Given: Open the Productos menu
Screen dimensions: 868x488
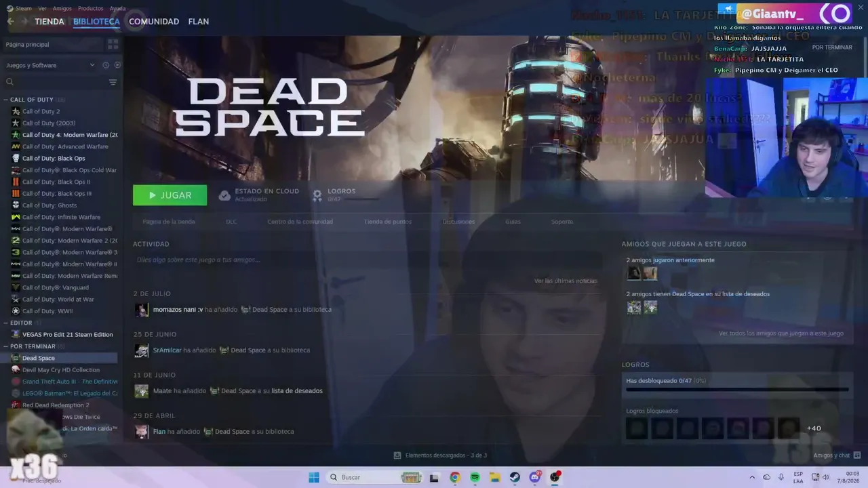Looking at the screenshot, I should [91, 9].
